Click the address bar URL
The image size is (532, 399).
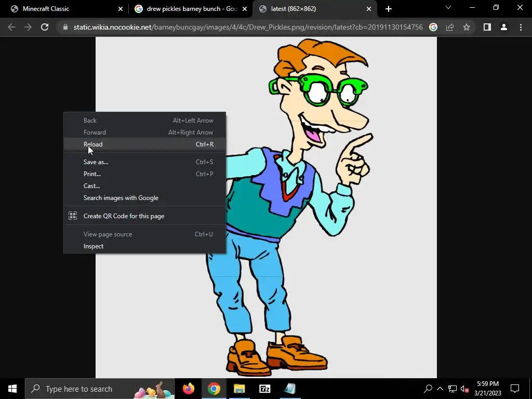point(248,27)
